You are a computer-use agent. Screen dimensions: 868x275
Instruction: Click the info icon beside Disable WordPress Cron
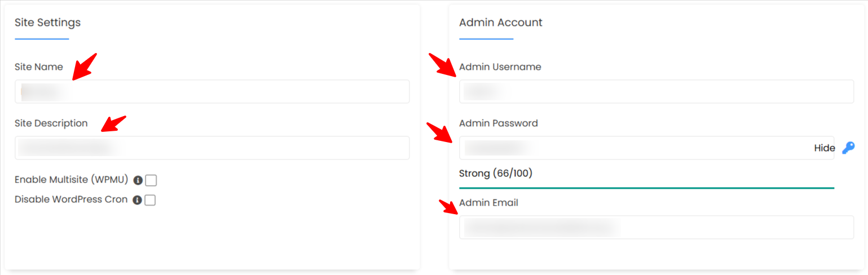(137, 200)
